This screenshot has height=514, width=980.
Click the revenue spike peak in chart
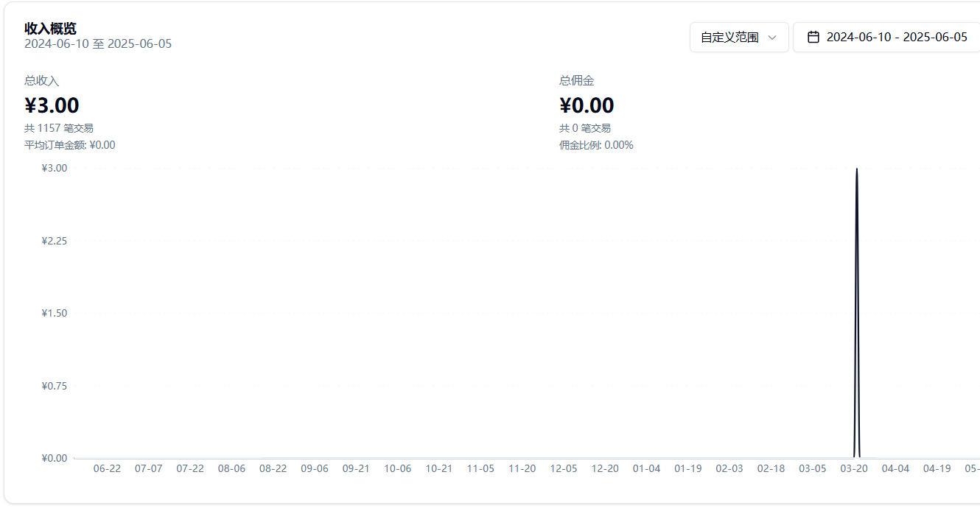point(856,170)
